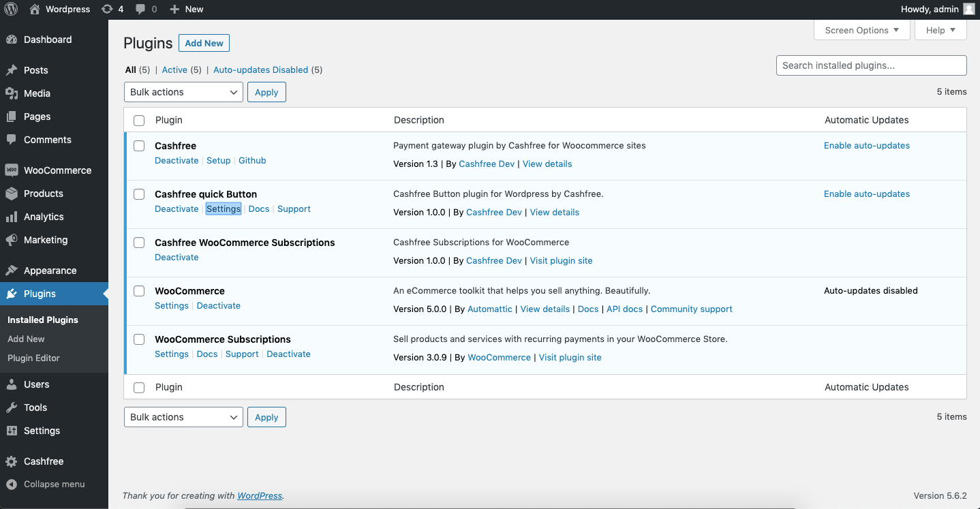Click the Pages icon in sidebar
Screen dimensions: 980x509
[x=12, y=117]
